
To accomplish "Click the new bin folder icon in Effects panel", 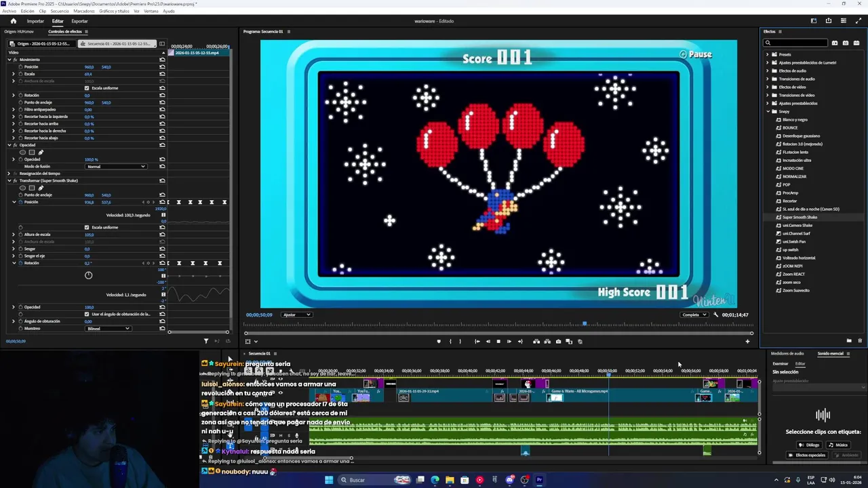I will coord(849,341).
